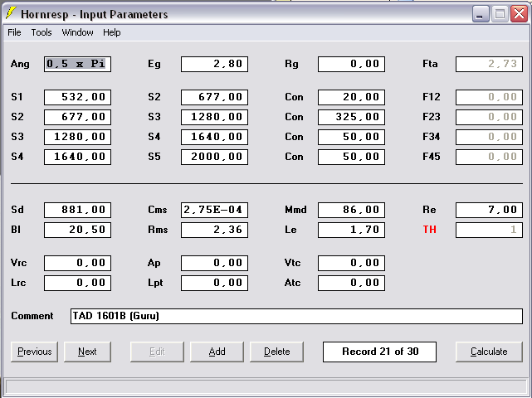Click the S5 field showing 2000,00
The height and width of the screenshot is (398, 532).
pyautogui.click(x=214, y=157)
